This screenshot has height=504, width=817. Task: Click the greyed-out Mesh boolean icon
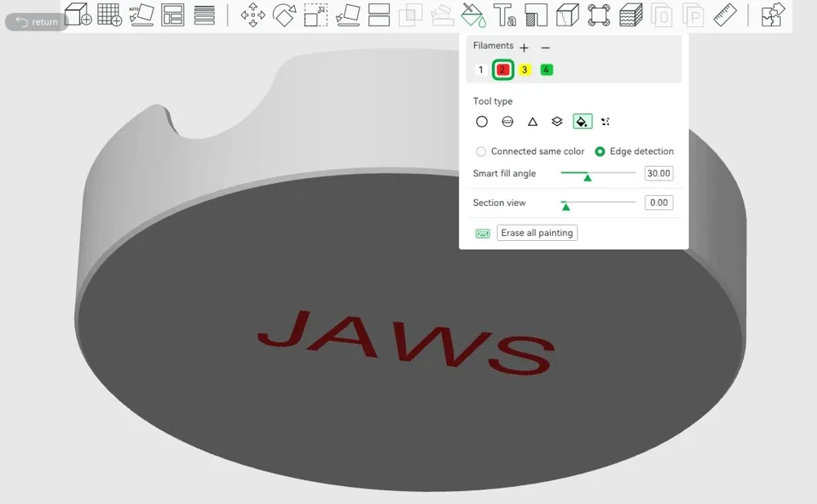point(411,15)
